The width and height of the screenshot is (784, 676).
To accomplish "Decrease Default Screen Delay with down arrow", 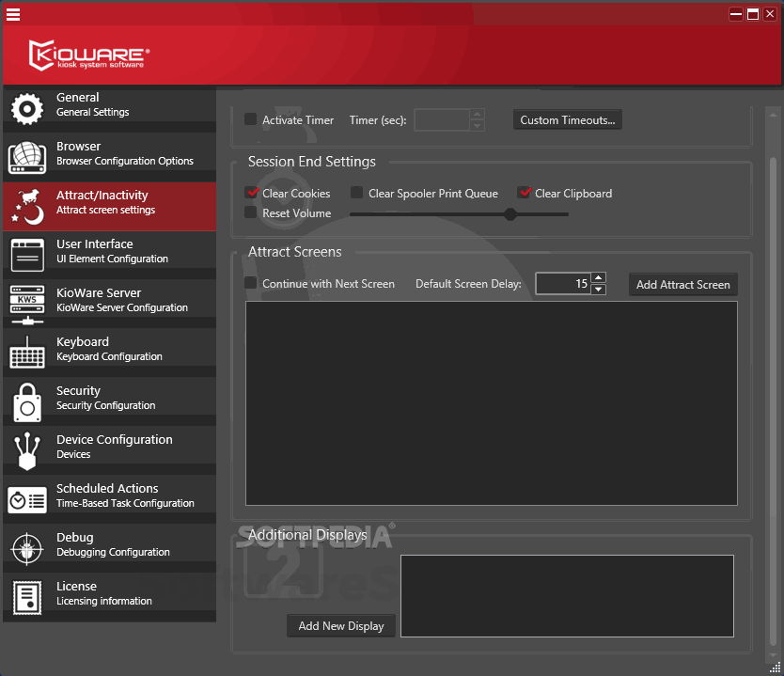I will point(599,290).
